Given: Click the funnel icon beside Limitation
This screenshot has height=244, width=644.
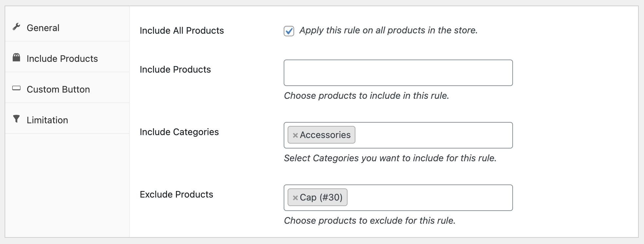Looking at the screenshot, I should click(x=16, y=119).
